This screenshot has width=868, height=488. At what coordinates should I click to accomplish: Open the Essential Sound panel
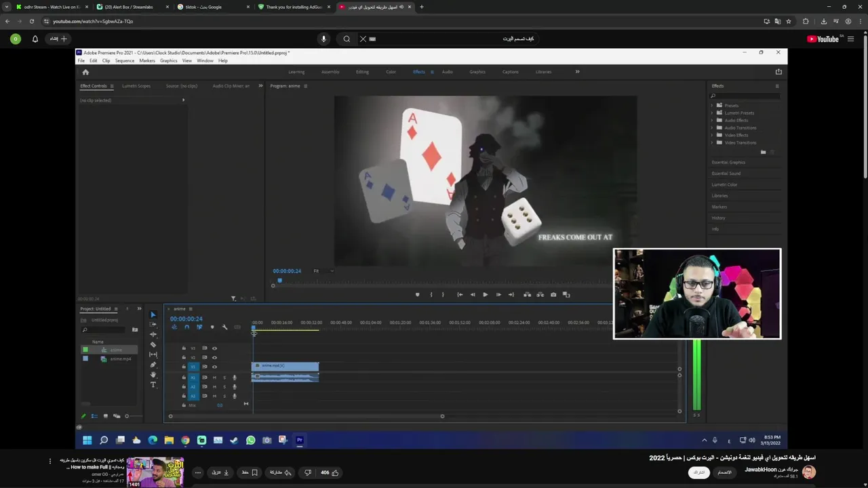726,174
